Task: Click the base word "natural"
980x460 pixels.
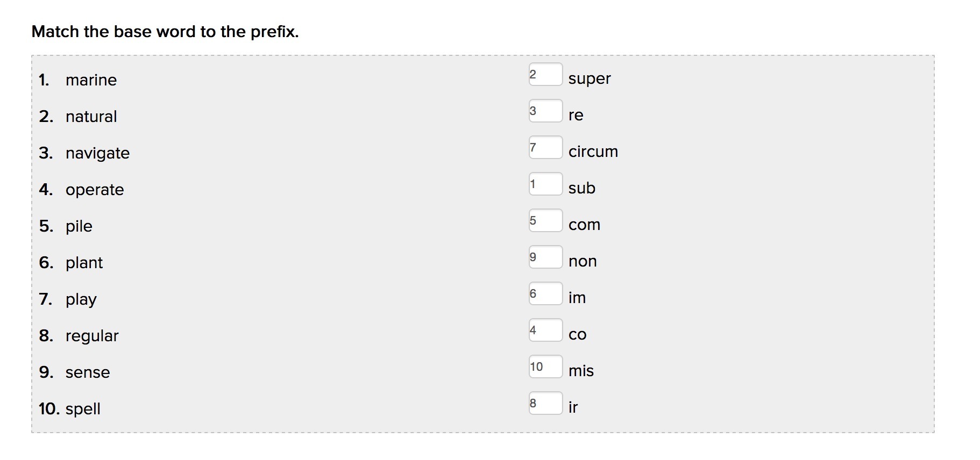Action: tap(91, 117)
